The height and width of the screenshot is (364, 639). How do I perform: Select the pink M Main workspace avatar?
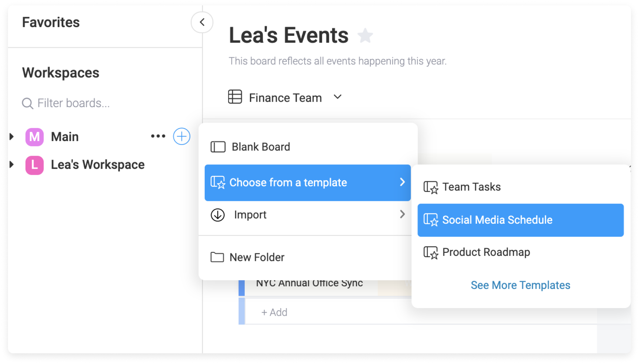pyautogui.click(x=34, y=137)
